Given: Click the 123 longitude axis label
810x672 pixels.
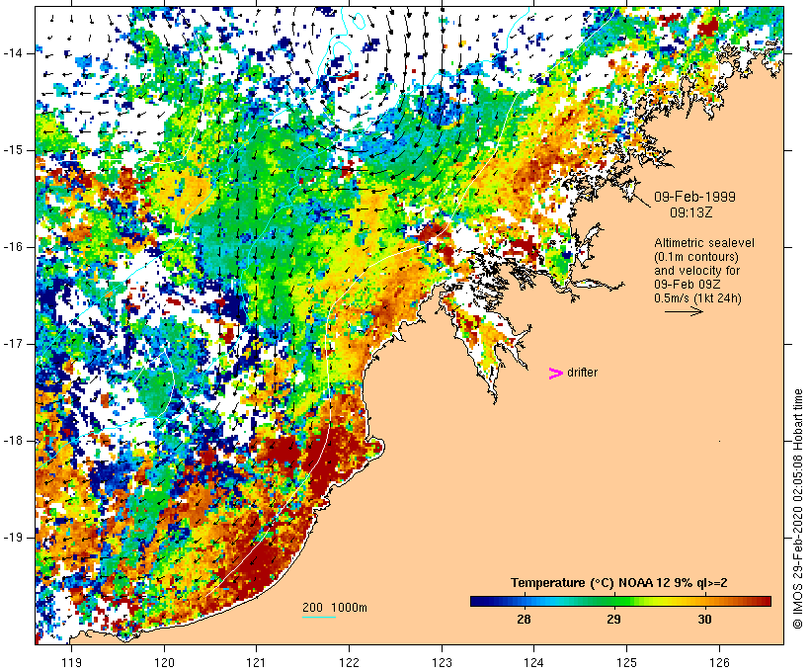Looking at the screenshot, I should coord(442,663).
